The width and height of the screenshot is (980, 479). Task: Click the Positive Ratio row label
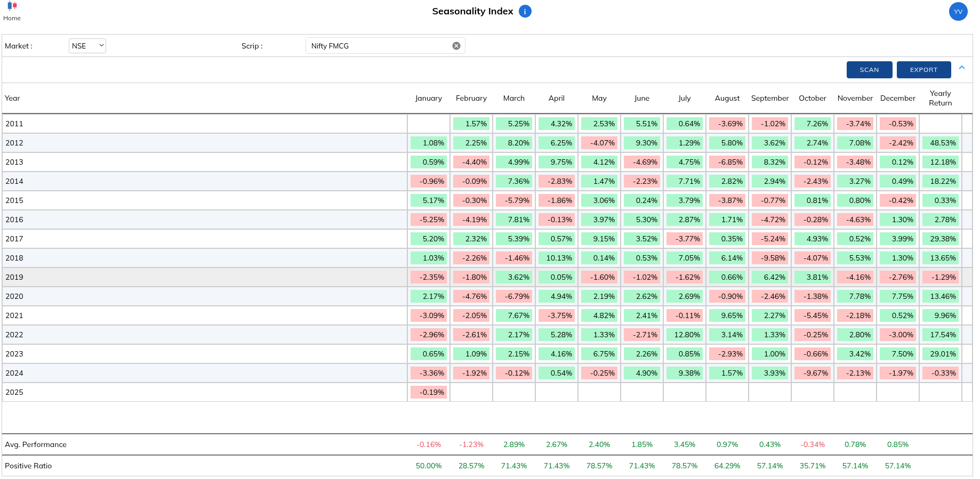point(28,466)
